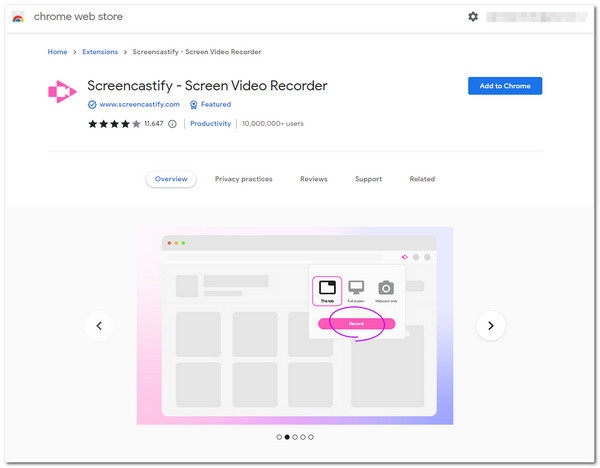This screenshot has width=600, height=468.
Task: Open www.screencastify.com publisher link
Action: pyautogui.click(x=140, y=104)
